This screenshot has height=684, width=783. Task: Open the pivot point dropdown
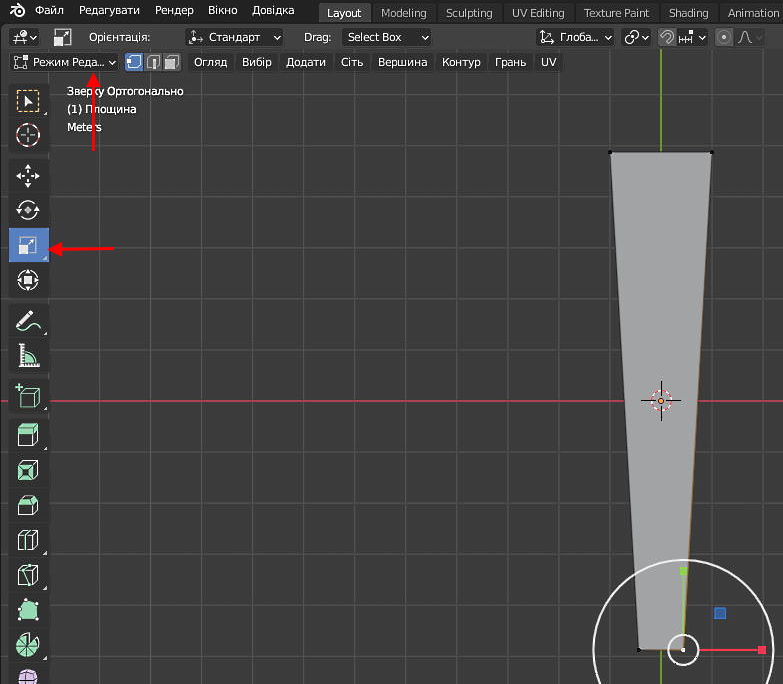[636, 37]
